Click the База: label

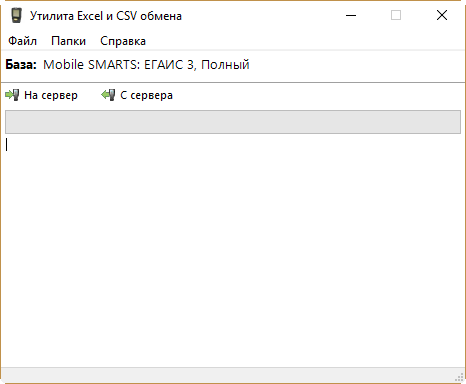click(21, 65)
